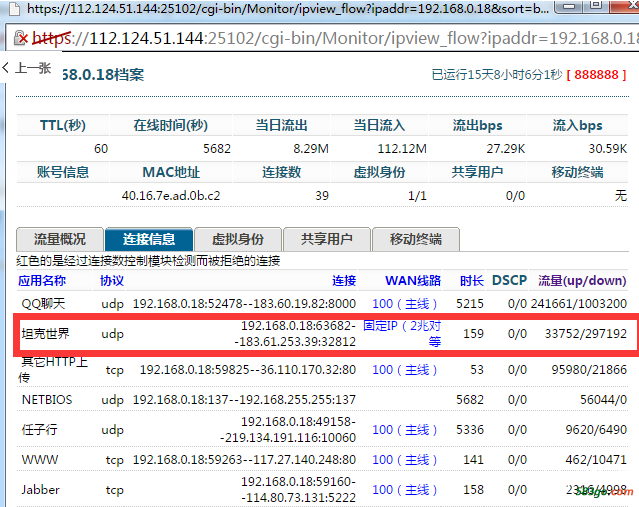Click the NETBIOS application name
Image resolution: width=639 pixels, height=507 pixels.
[47, 399]
